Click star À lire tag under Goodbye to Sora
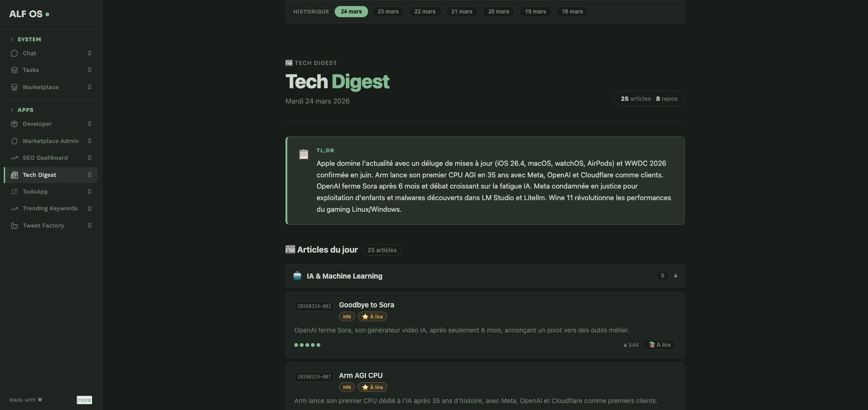 pos(372,317)
